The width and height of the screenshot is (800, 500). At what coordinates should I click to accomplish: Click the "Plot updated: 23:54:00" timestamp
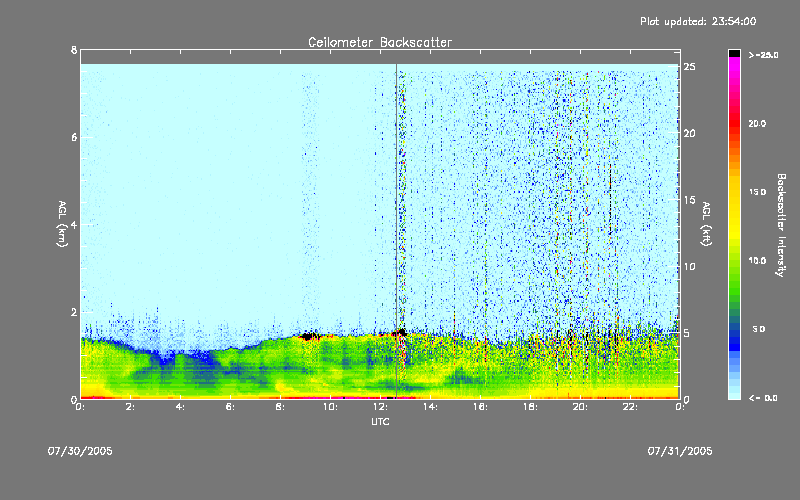[x=698, y=21]
